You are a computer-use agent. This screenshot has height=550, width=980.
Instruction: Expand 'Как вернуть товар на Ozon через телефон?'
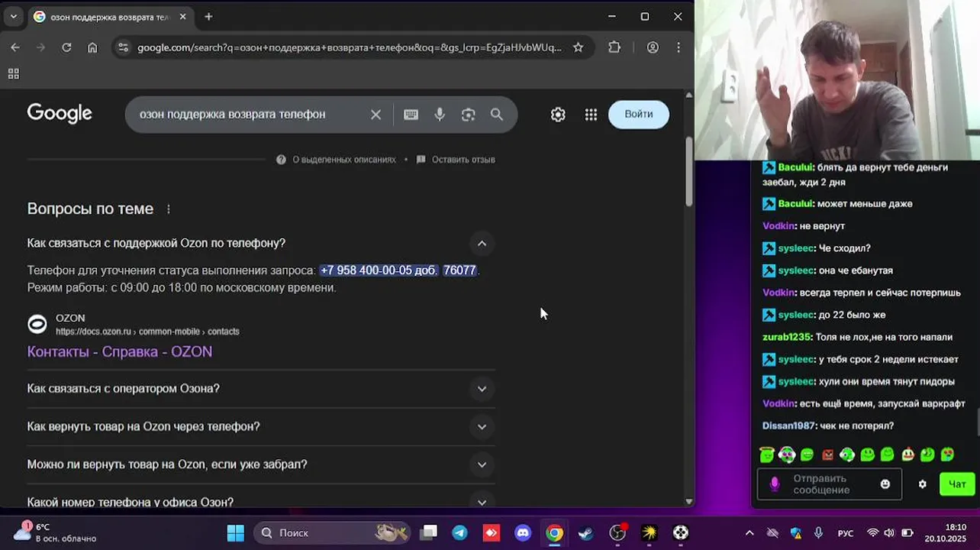482,427
